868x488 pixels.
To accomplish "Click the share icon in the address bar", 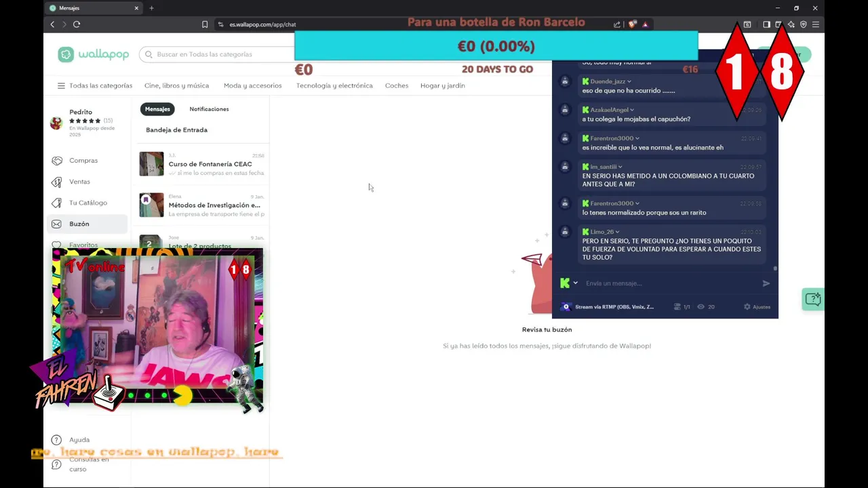I will (x=617, y=24).
